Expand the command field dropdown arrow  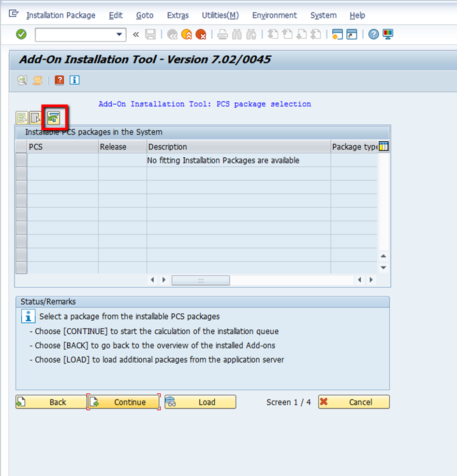pyautogui.click(x=119, y=34)
